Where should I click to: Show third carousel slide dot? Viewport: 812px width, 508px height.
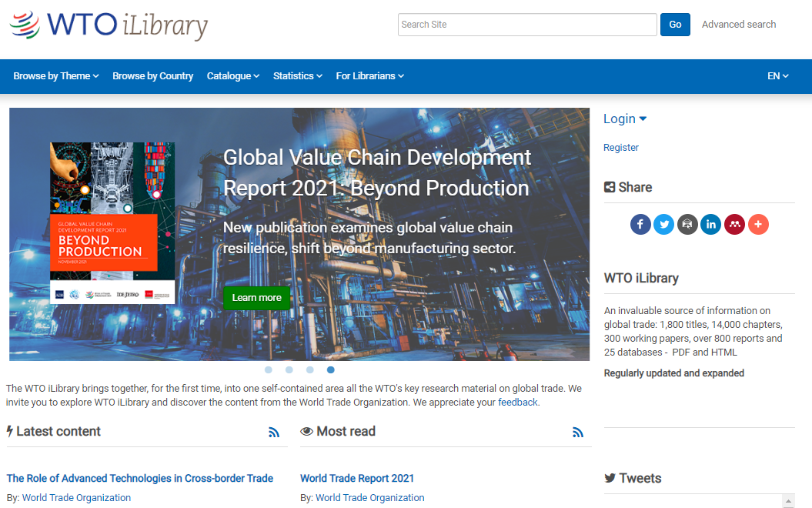(309, 369)
